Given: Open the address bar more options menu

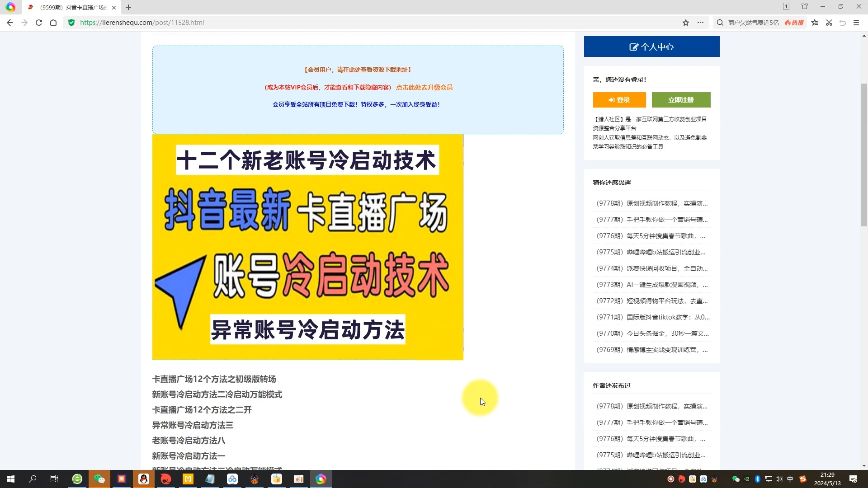Looking at the screenshot, I should [x=700, y=23].
